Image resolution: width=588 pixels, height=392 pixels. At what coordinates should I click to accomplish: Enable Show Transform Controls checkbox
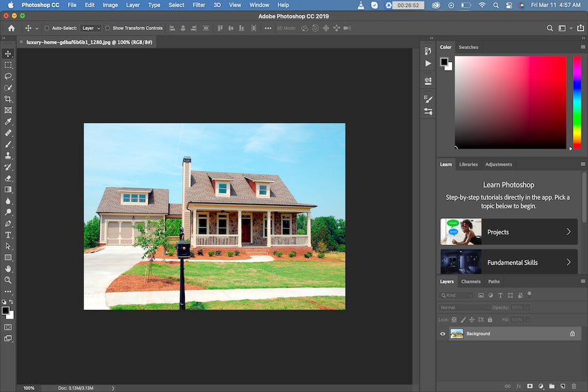[x=108, y=28]
